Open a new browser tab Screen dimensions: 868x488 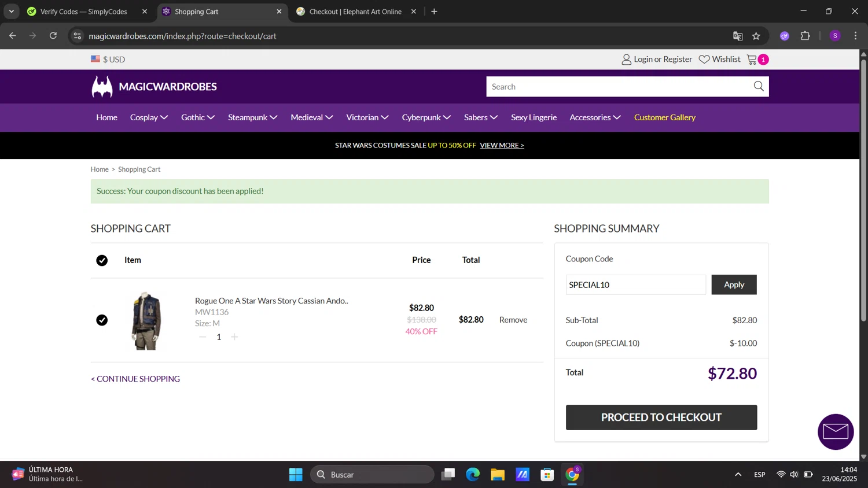434,12
